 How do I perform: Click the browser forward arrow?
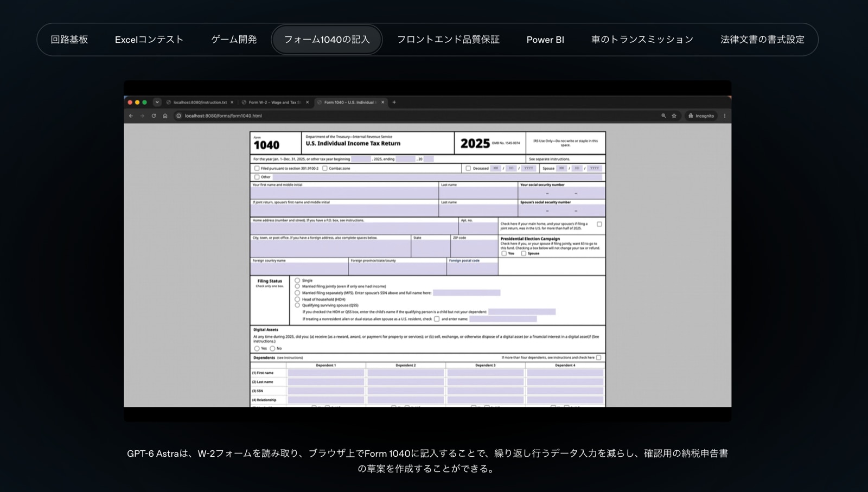coord(142,116)
